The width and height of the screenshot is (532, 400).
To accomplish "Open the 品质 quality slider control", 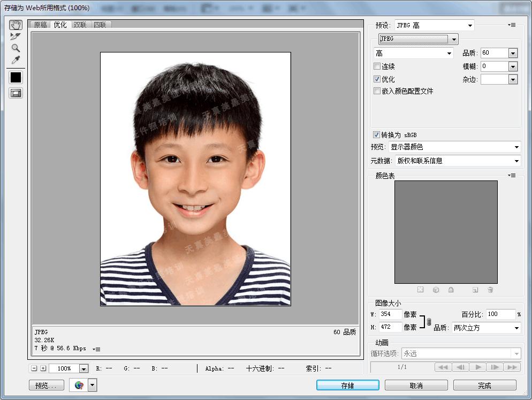I will pyautogui.click(x=513, y=52).
